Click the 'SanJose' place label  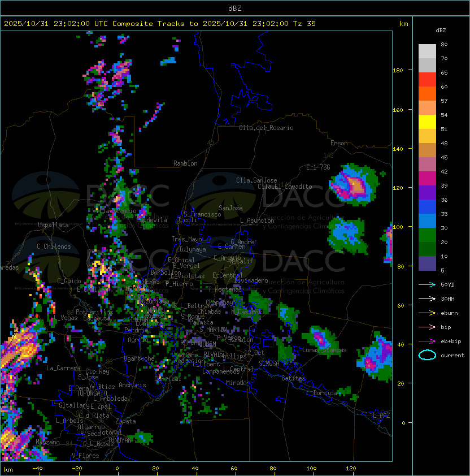pyautogui.click(x=230, y=208)
